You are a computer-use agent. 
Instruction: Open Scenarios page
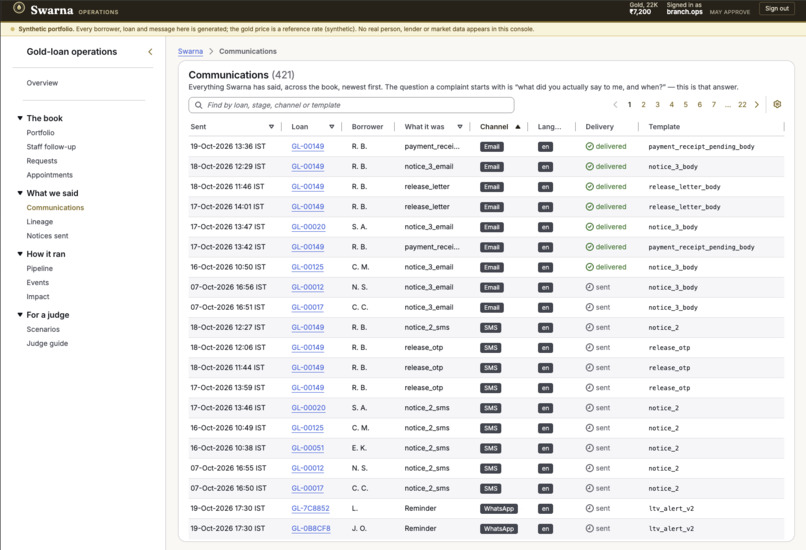pos(43,329)
